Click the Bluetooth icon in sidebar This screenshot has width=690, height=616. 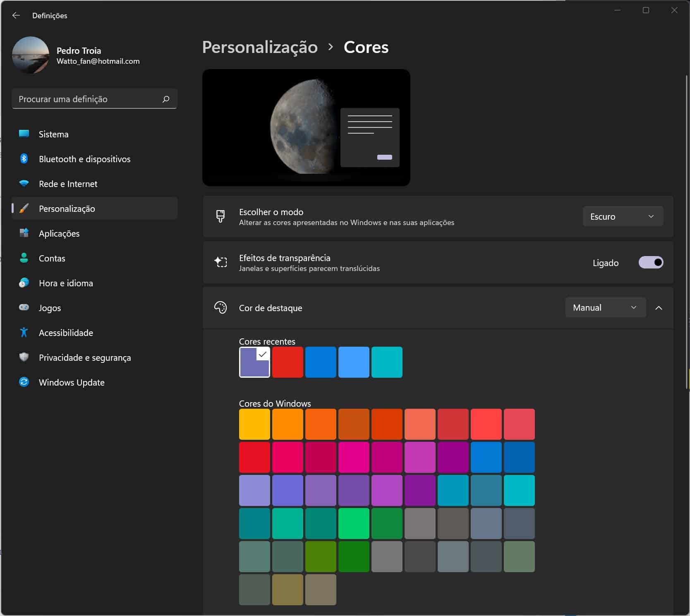[x=24, y=159]
